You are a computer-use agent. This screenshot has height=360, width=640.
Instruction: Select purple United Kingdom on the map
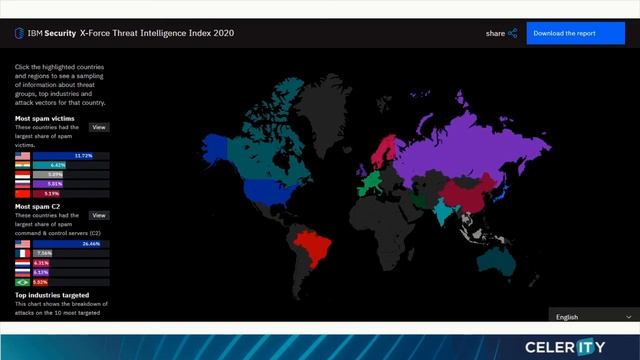coord(362,171)
